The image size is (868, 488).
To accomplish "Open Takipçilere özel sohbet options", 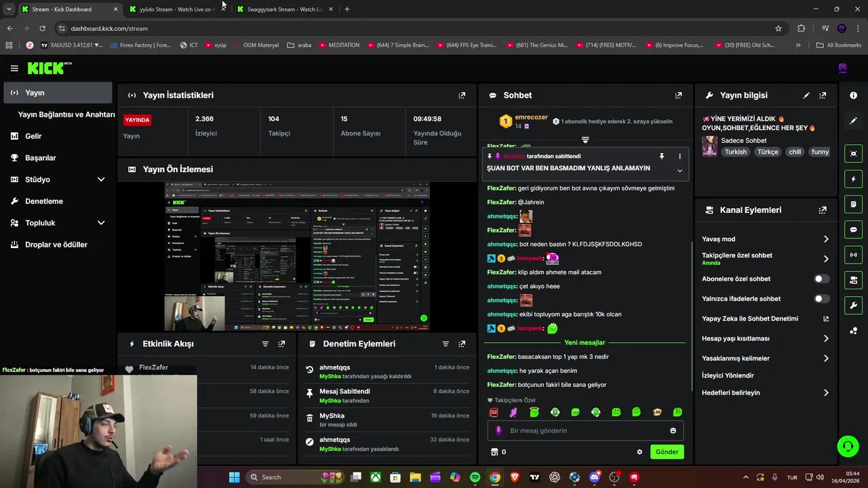I will [765, 259].
